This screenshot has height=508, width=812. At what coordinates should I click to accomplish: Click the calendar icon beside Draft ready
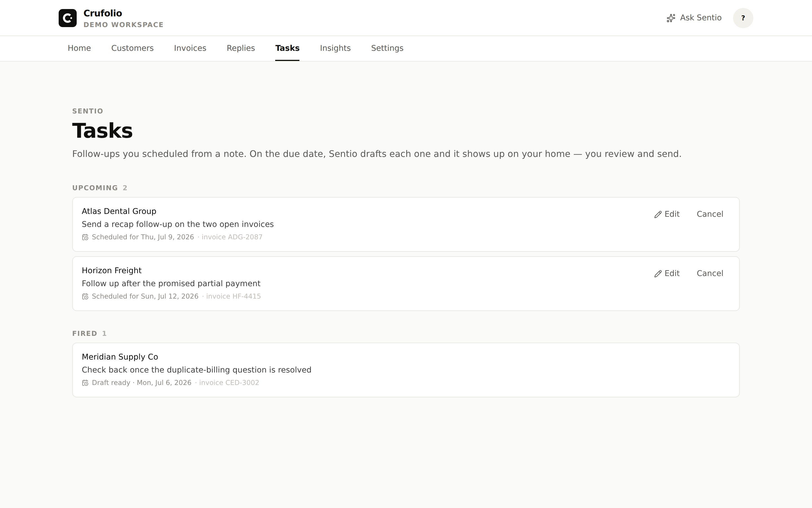click(85, 383)
